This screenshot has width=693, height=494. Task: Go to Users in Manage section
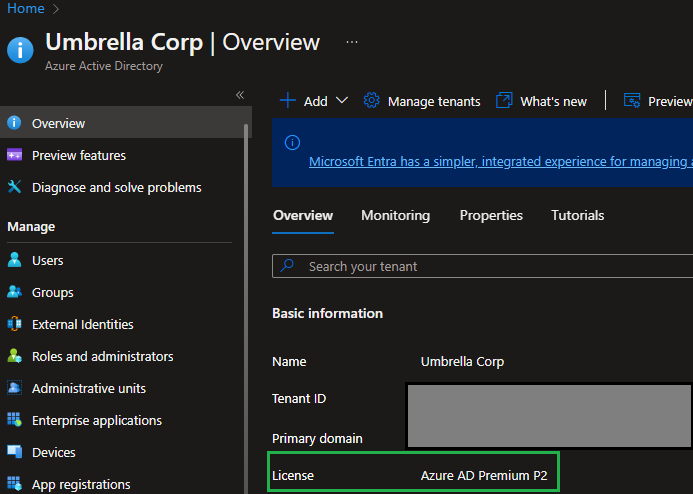[47, 261]
